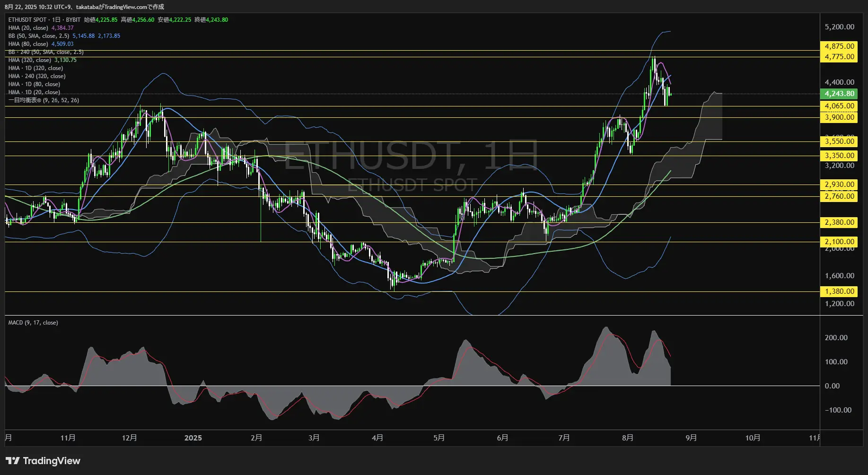Click the 11月 label on time axis
The height and width of the screenshot is (475, 868).
point(68,438)
